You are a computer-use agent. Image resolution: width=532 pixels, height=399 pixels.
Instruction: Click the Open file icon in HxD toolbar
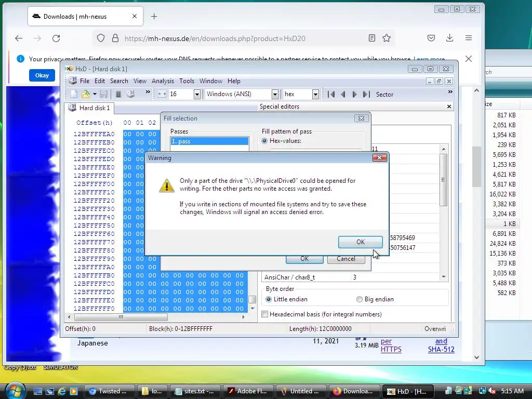click(x=86, y=94)
